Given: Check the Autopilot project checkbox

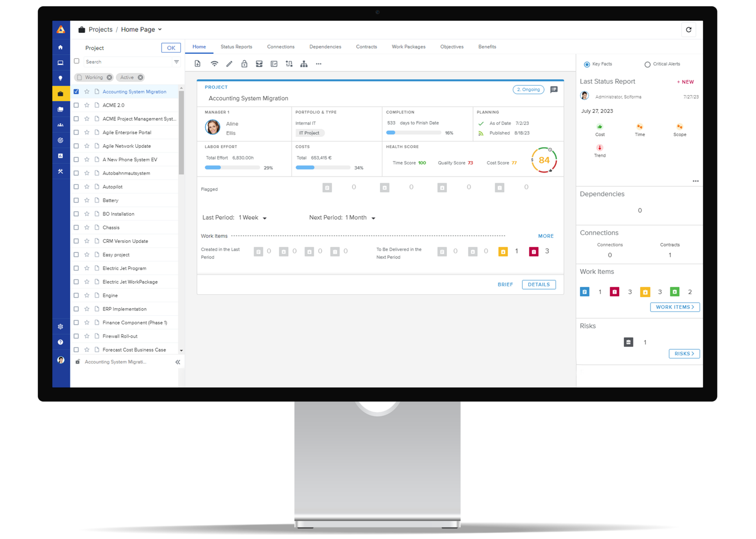Looking at the screenshot, I should (76, 187).
